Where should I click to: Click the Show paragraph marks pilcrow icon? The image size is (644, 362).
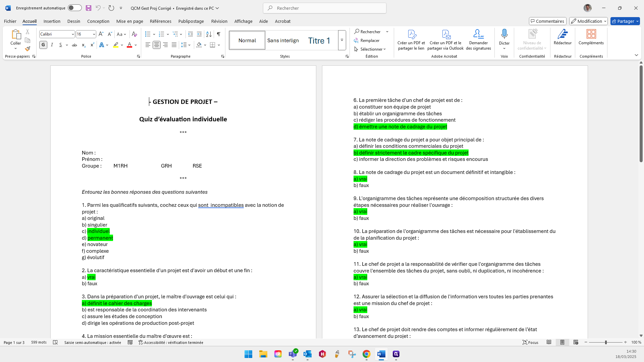(218, 34)
